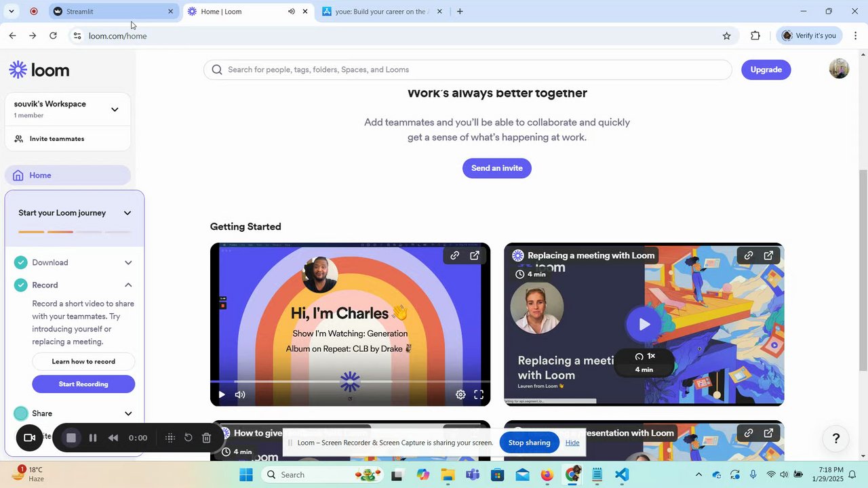Copy link of Hi I'm Charles video
This screenshot has width=868, height=488.
pyautogui.click(x=455, y=256)
